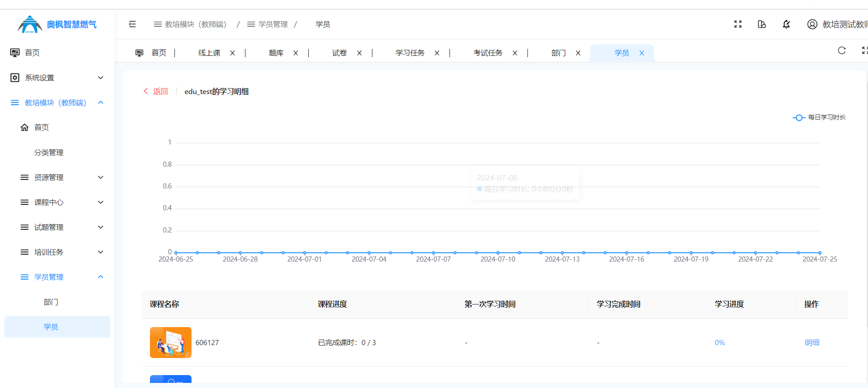The width and height of the screenshot is (868, 388).
Task: Click the 资源管理 list icon
Action: pyautogui.click(x=24, y=177)
